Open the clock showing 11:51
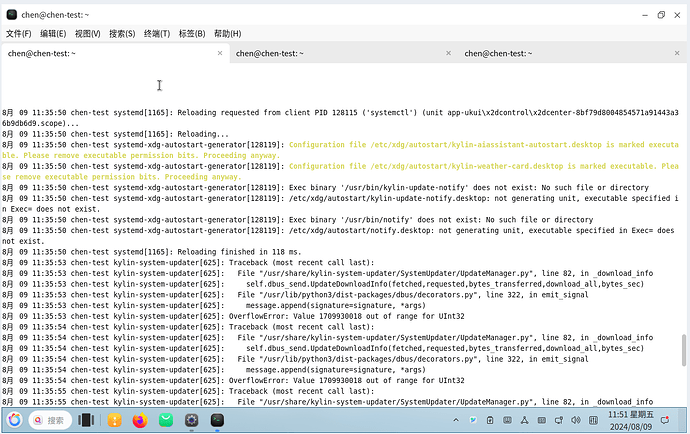This screenshot has height=434, width=690. pos(631,420)
